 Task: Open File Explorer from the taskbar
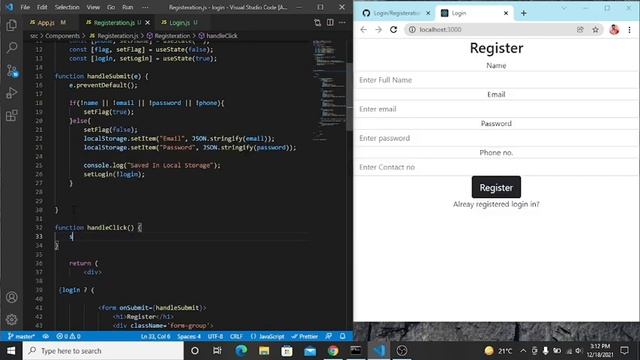264,351
